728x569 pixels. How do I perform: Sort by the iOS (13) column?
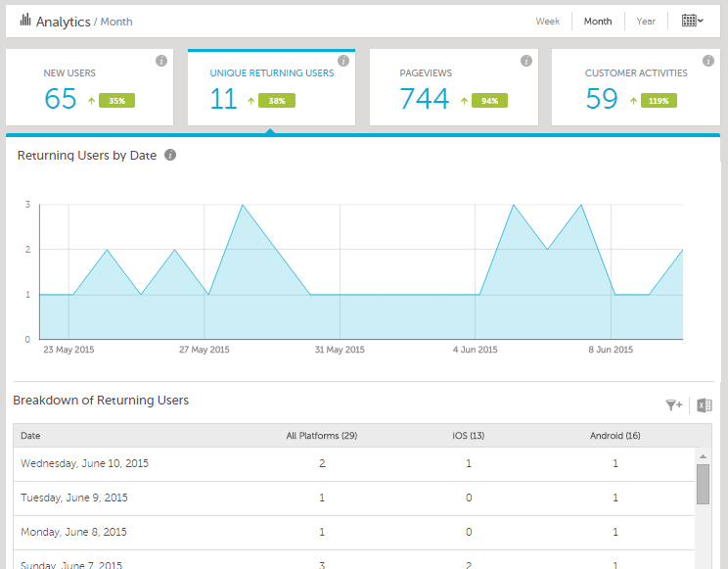469,436
